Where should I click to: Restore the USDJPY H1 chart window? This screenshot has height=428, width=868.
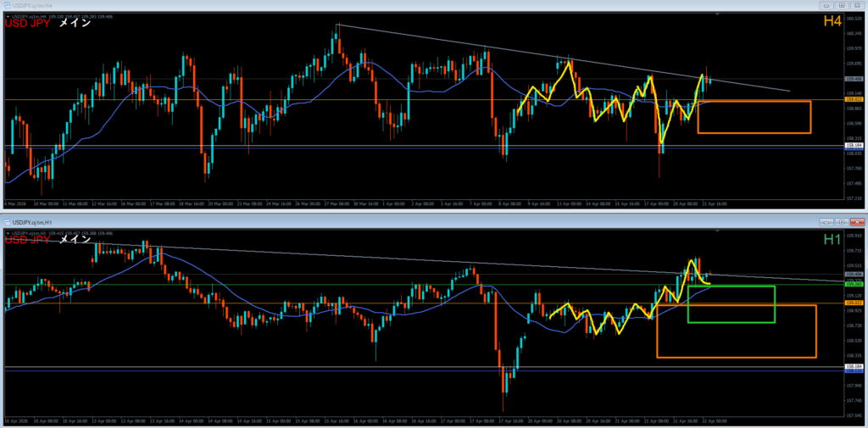coord(842,221)
